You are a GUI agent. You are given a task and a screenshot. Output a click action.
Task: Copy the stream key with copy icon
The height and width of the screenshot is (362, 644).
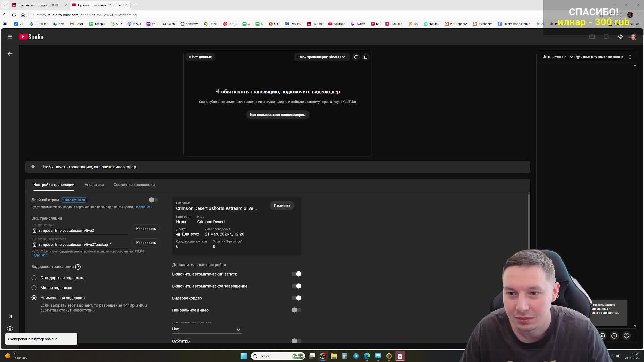[x=366, y=57]
